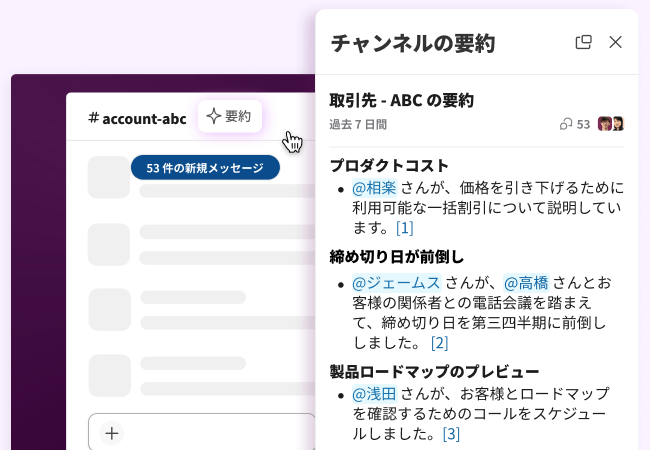Click the 取引先 - ABC の要約 heading
The width and height of the screenshot is (650, 450).
tap(401, 100)
